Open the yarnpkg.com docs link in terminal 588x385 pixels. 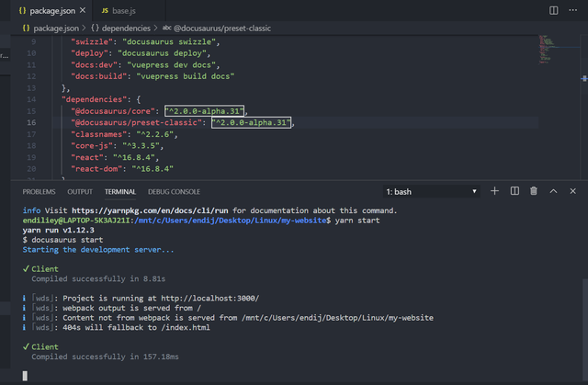click(x=150, y=210)
